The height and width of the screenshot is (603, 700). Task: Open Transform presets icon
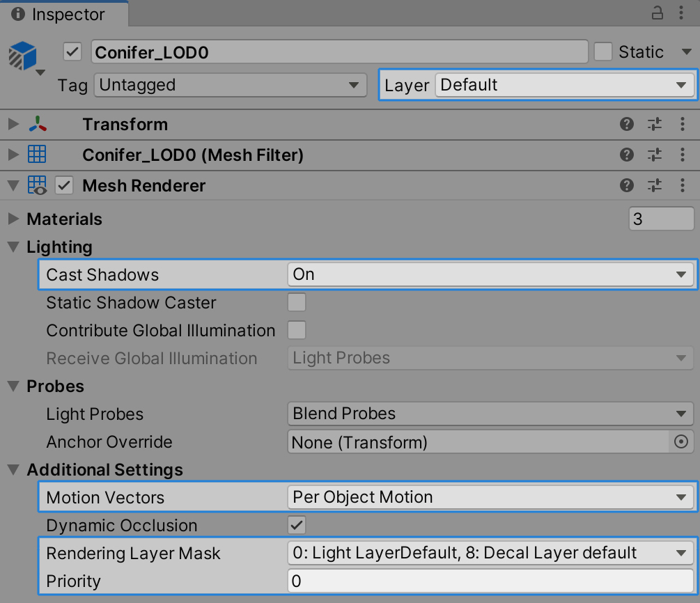coord(655,125)
